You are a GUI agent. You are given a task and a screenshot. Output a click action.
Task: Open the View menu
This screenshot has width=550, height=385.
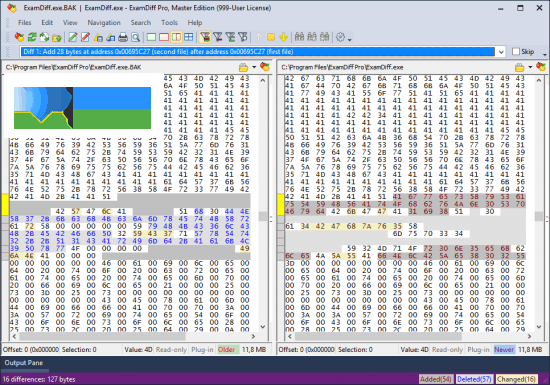70,22
